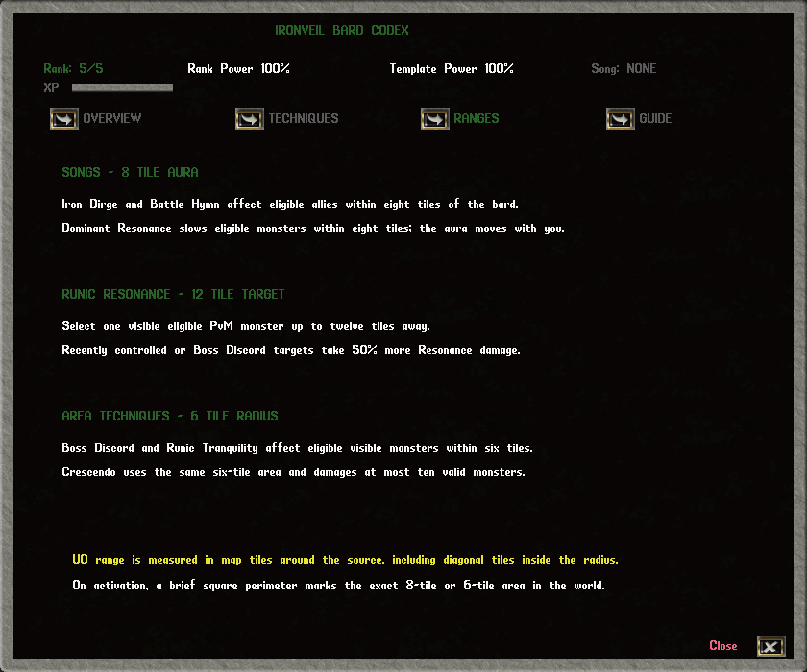The height and width of the screenshot is (672, 807).
Task: Switch to the TECHNIQUES tab label
Action: point(304,119)
